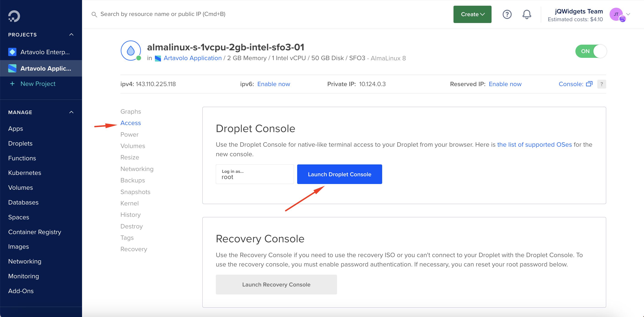This screenshot has height=317, width=644.
Task: Go to Images in the sidebar
Action: coord(18,247)
